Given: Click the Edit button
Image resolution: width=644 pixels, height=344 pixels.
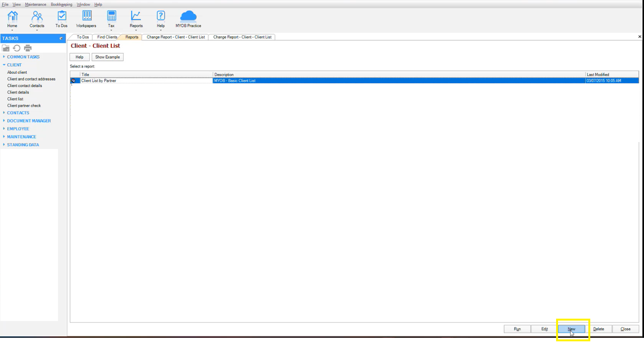Looking at the screenshot, I should pyautogui.click(x=545, y=329).
